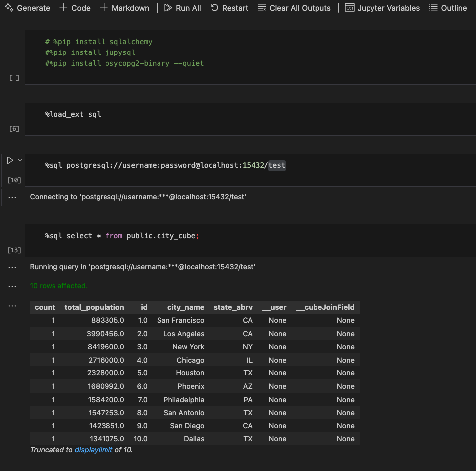This screenshot has height=471, width=476.
Task: Click the __cubeJoinField column header
Action: 325,307
